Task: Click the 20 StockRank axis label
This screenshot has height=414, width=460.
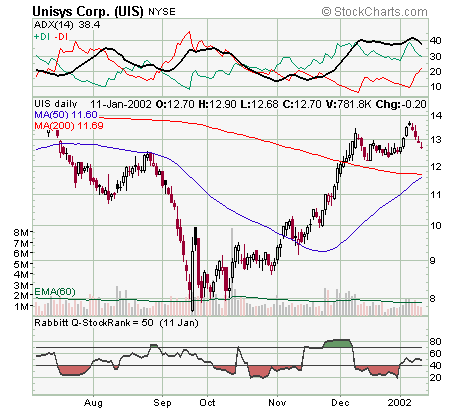Action: (436, 377)
